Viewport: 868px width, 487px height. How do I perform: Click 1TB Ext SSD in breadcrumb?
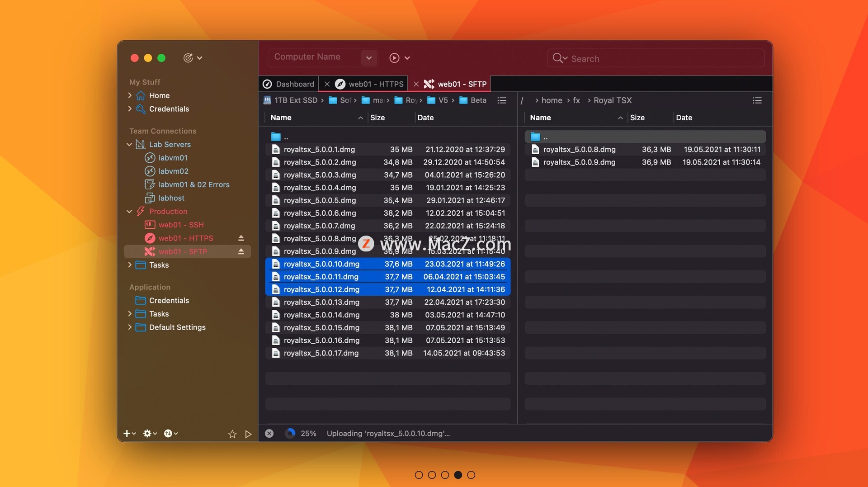pos(290,100)
